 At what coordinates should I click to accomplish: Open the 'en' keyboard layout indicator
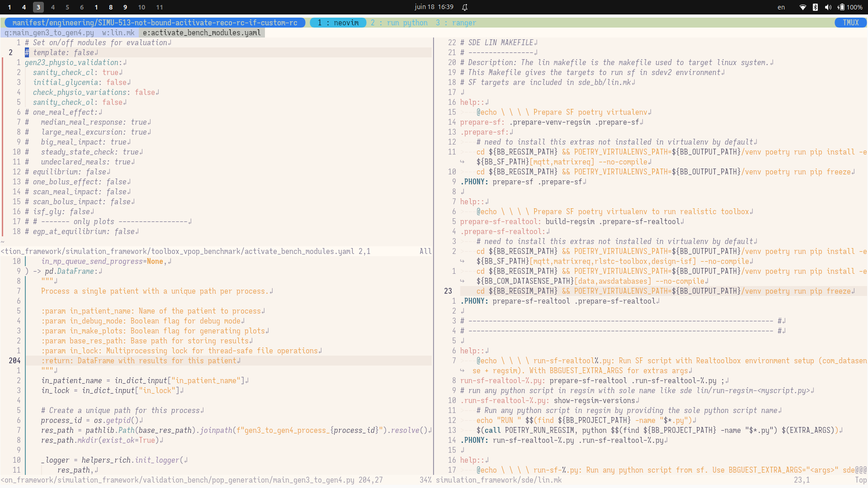click(781, 7)
